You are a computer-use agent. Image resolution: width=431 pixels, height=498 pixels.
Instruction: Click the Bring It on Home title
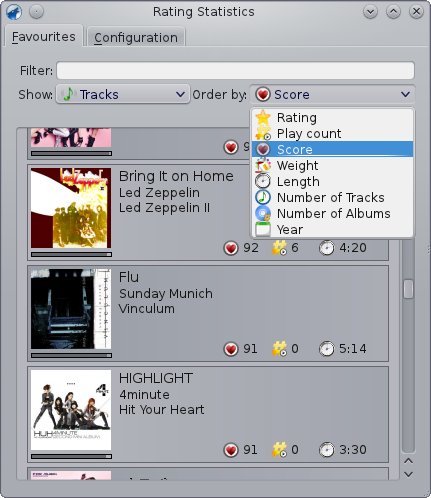(x=176, y=176)
